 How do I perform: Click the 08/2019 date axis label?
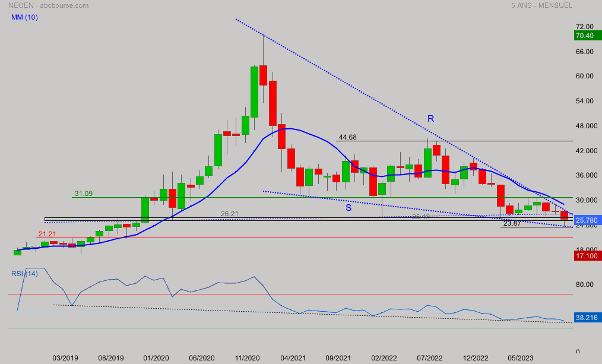(111, 358)
